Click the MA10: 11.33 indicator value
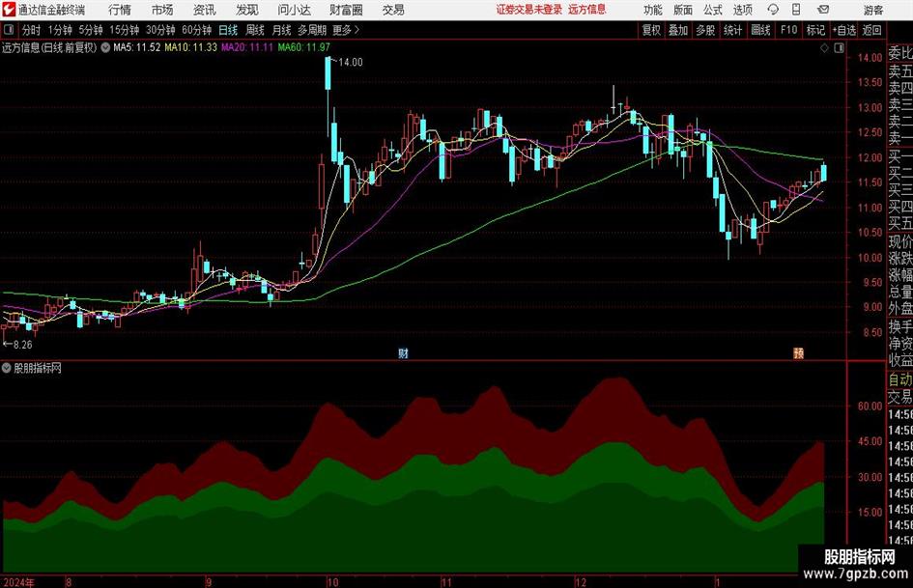The image size is (913, 588). coord(191,47)
